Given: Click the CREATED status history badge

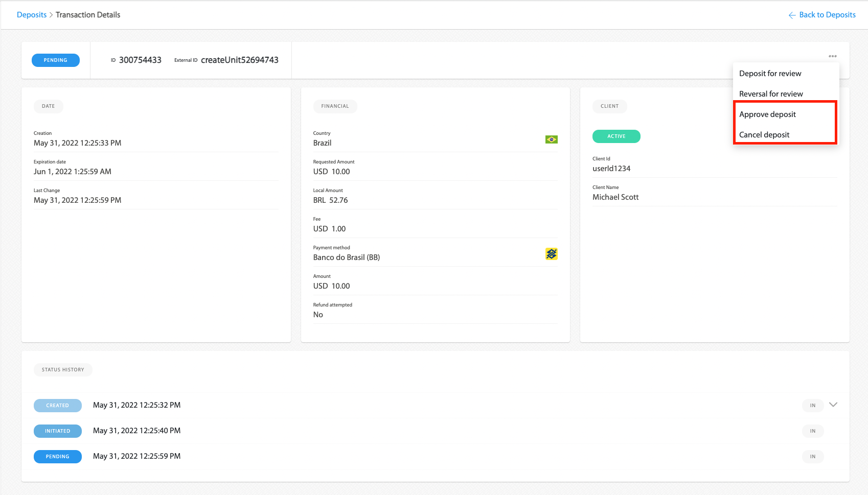Looking at the screenshot, I should (x=58, y=406).
